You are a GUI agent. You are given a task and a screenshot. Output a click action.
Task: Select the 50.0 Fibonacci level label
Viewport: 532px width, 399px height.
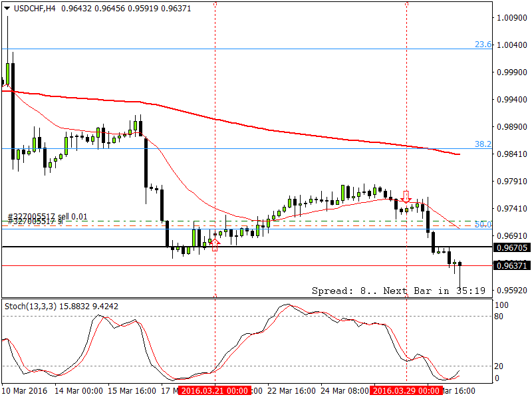(x=483, y=224)
